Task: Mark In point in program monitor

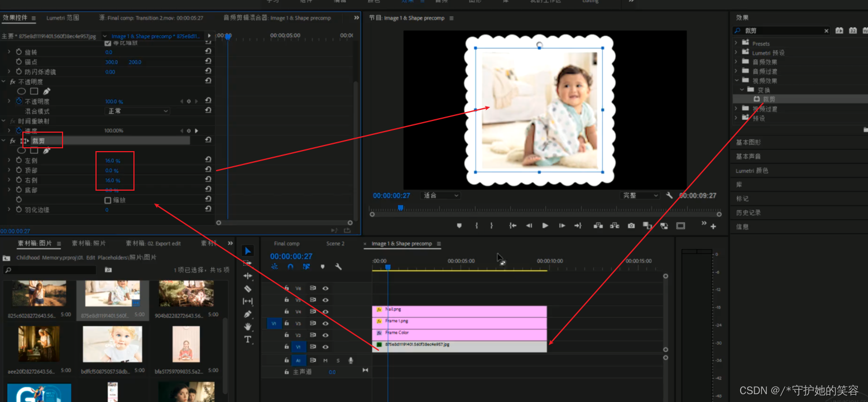Action: tap(476, 226)
